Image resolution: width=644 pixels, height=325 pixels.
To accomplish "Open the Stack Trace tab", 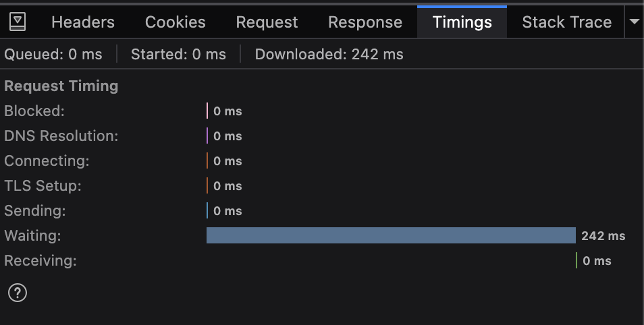I will pyautogui.click(x=567, y=22).
